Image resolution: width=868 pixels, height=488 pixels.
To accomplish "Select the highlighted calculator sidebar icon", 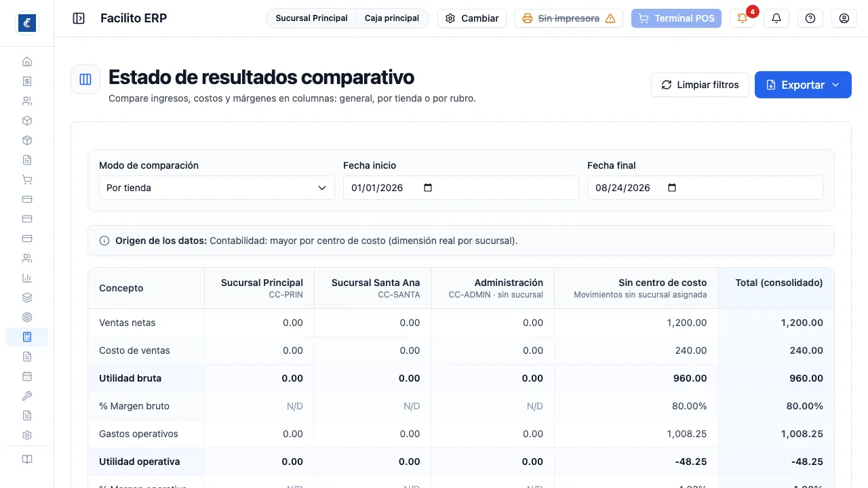I will coord(27,337).
